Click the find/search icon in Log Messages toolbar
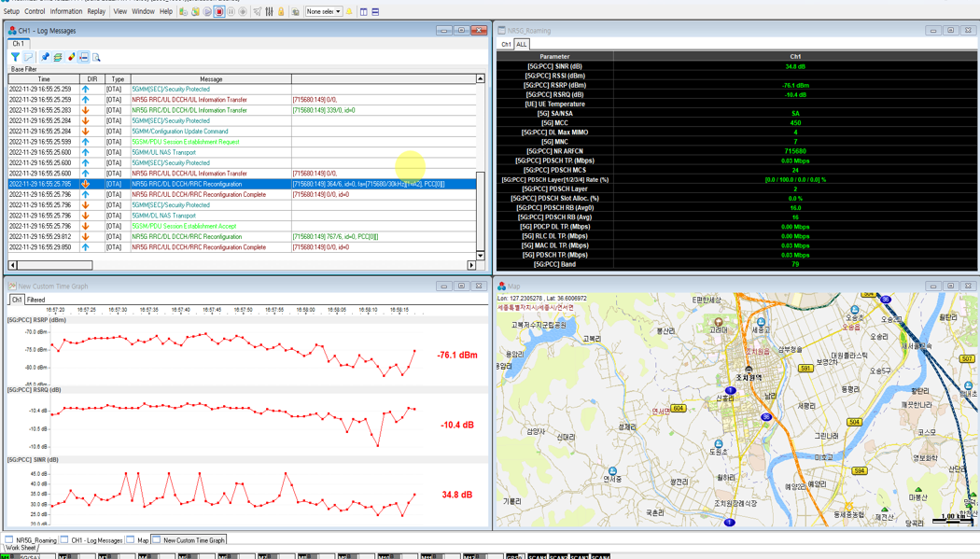The image size is (980, 559). (x=96, y=58)
